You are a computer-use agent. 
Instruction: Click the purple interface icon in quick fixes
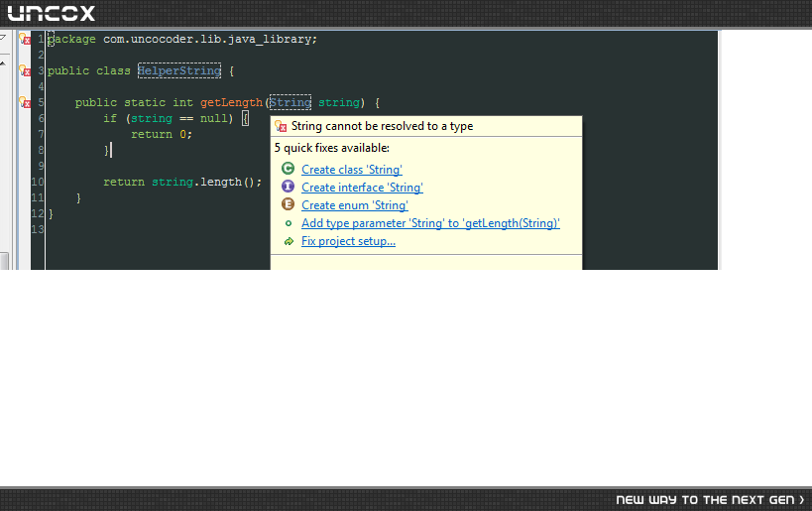288,187
